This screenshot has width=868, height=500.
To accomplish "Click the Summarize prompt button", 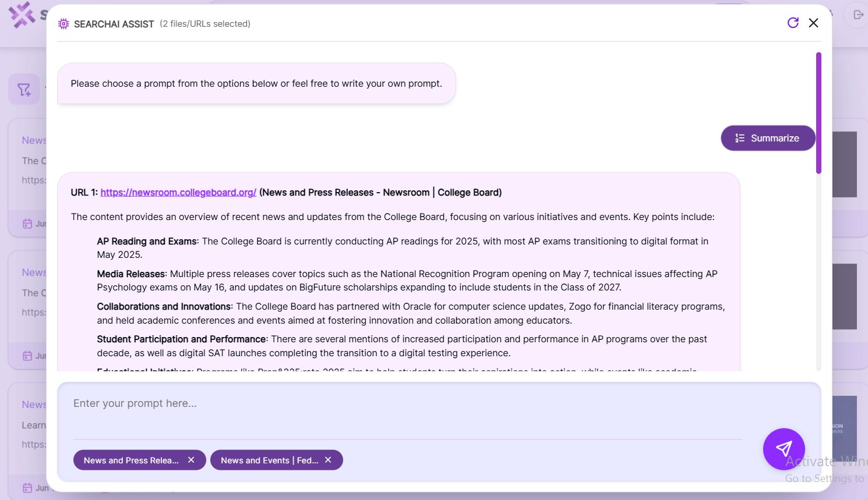I will pyautogui.click(x=768, y=138).
